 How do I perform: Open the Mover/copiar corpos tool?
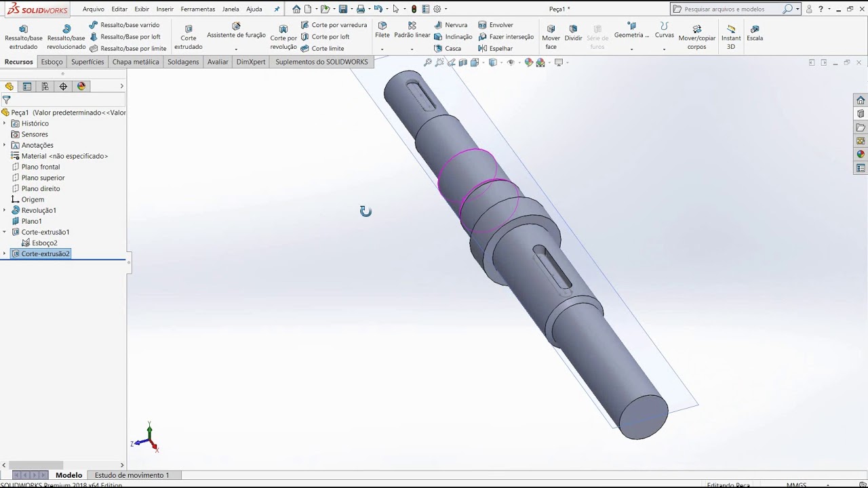click(697, 37)
